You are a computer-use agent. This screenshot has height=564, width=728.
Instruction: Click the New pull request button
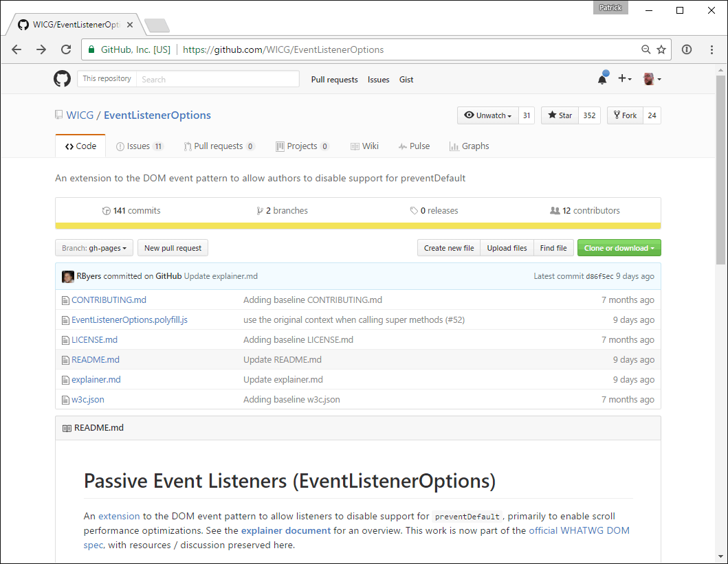pyautogui.click(x=173, y=248)
